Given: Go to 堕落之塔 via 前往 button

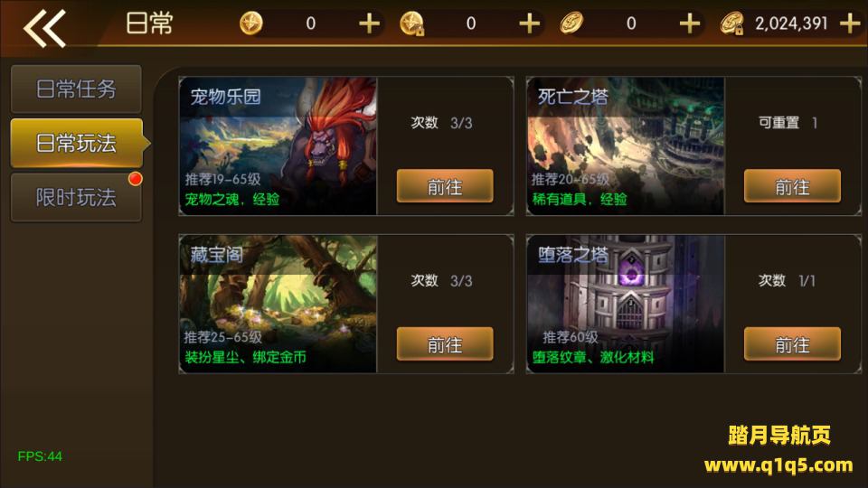Looking at the screenshot, I should [x=792, y=344].
